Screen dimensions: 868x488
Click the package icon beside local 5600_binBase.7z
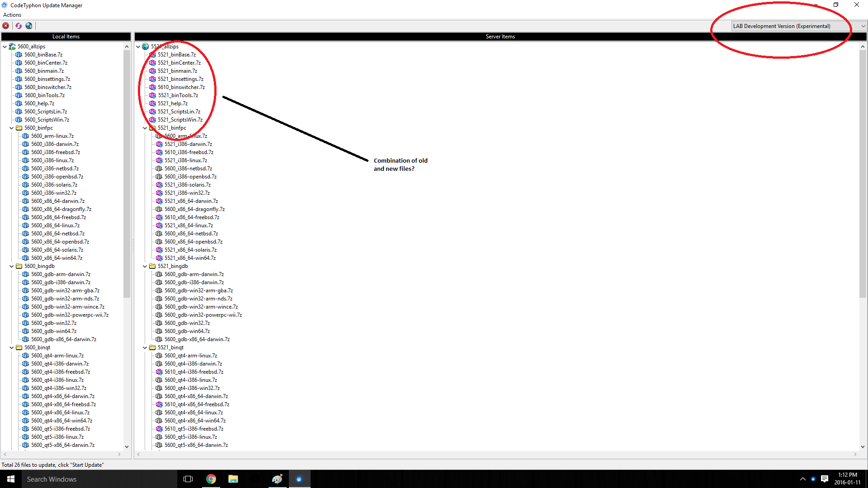point(19,55)
